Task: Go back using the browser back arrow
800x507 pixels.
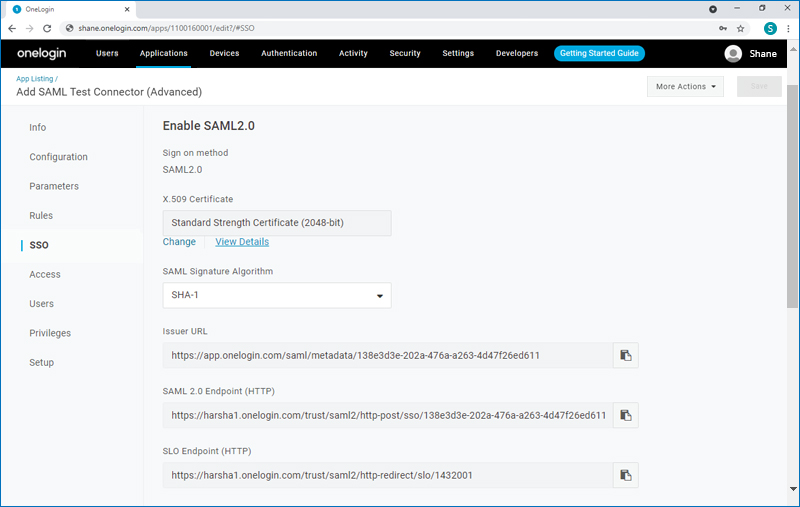Action: pos(12,29)
